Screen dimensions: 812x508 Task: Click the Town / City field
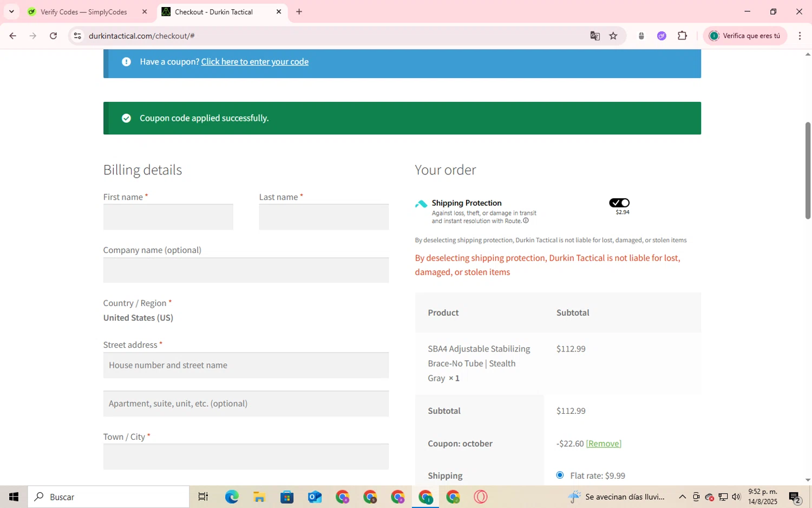(246, 457)
